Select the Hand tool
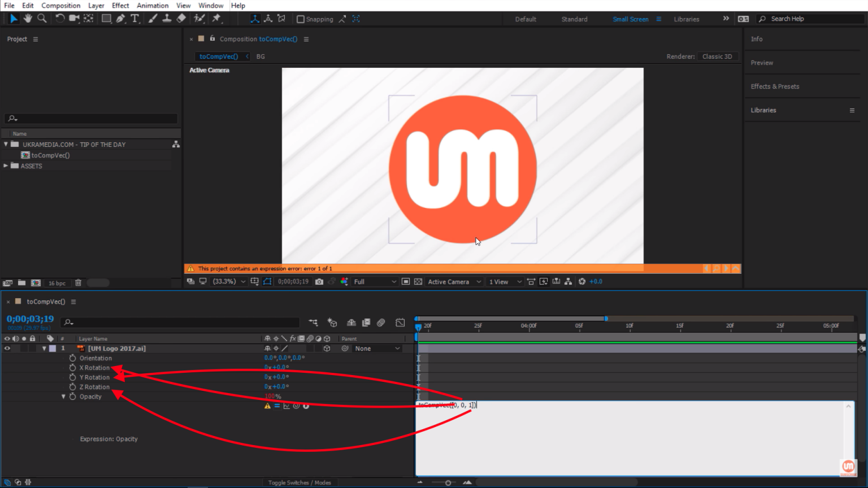The image size is (868, 488). pyautogui.click(x=28, y=19)
